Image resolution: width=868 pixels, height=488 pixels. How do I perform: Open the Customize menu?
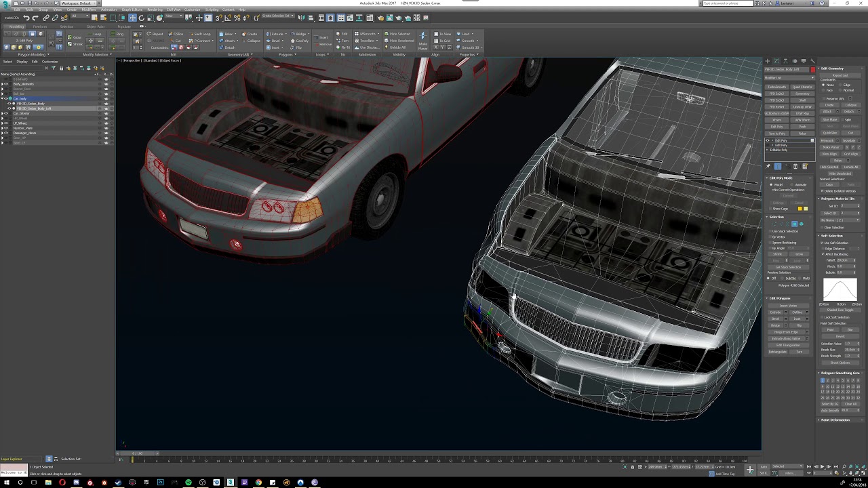click(x=192, y=9)
